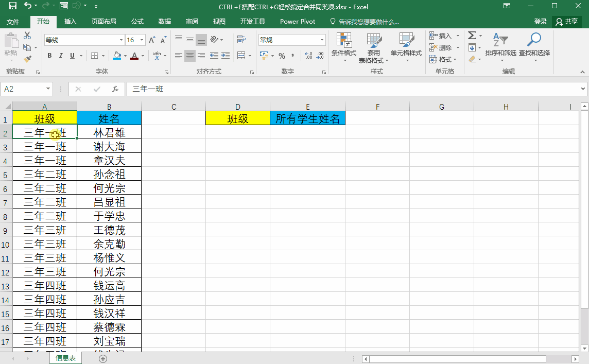Click the 共享 share button
589x364 pixels.
[x=567, y=22]
